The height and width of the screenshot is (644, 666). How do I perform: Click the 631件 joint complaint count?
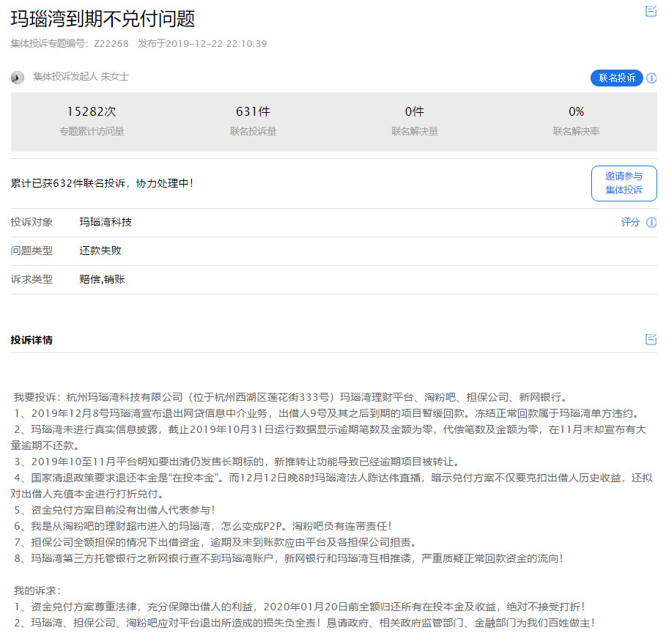click(253, 111)
